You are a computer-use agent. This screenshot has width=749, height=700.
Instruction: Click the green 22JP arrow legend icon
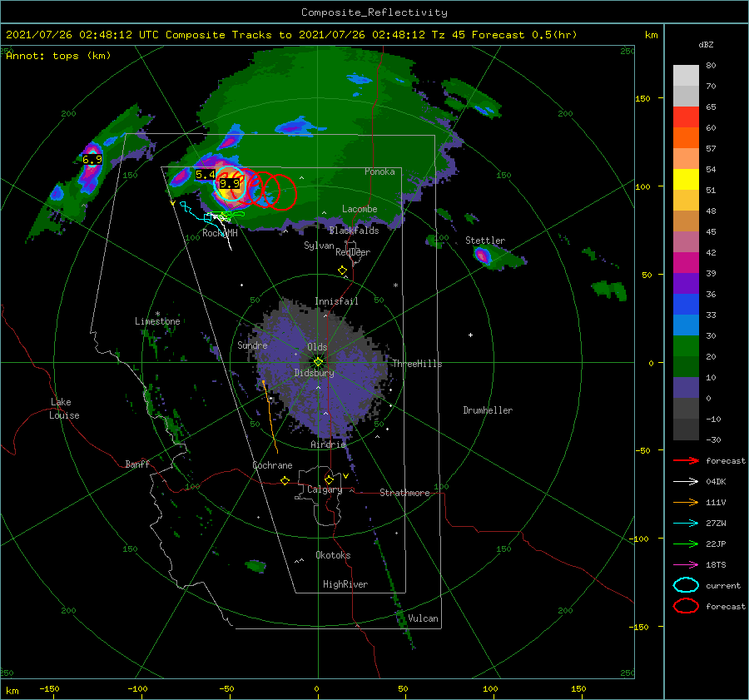coord(686,544)
